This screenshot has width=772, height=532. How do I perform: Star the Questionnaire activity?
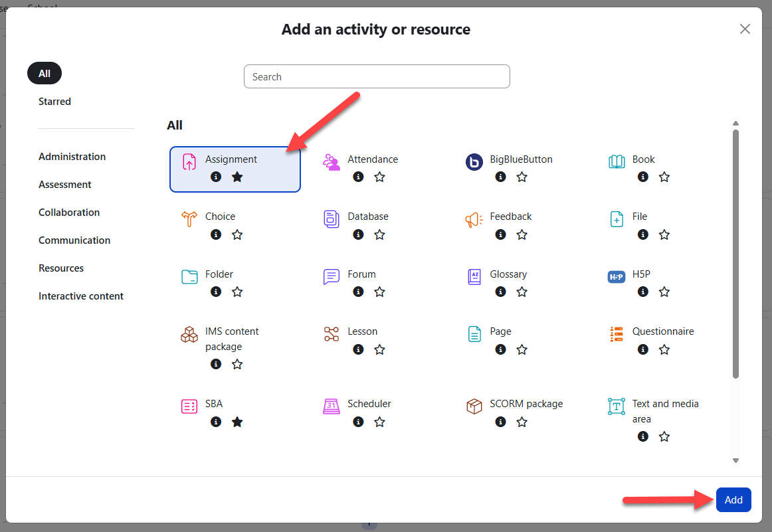coord(664,349)
